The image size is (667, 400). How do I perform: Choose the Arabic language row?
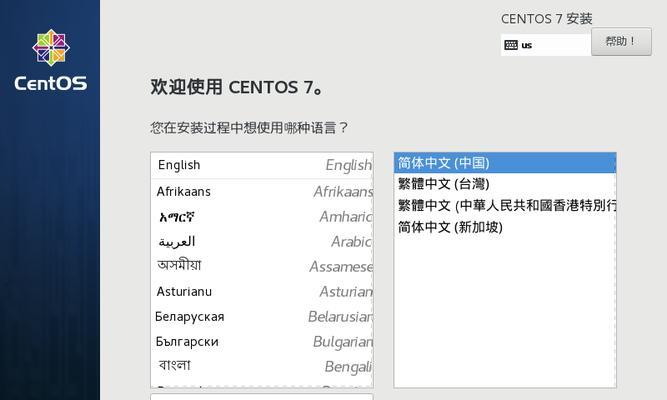point(262,242)
